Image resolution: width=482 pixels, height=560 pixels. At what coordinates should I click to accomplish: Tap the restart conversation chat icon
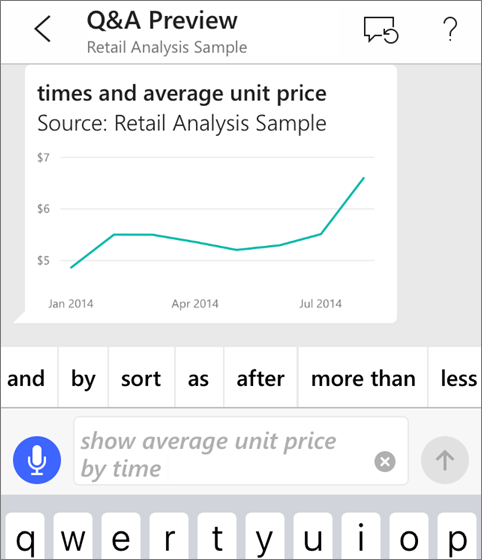[381, 30]
